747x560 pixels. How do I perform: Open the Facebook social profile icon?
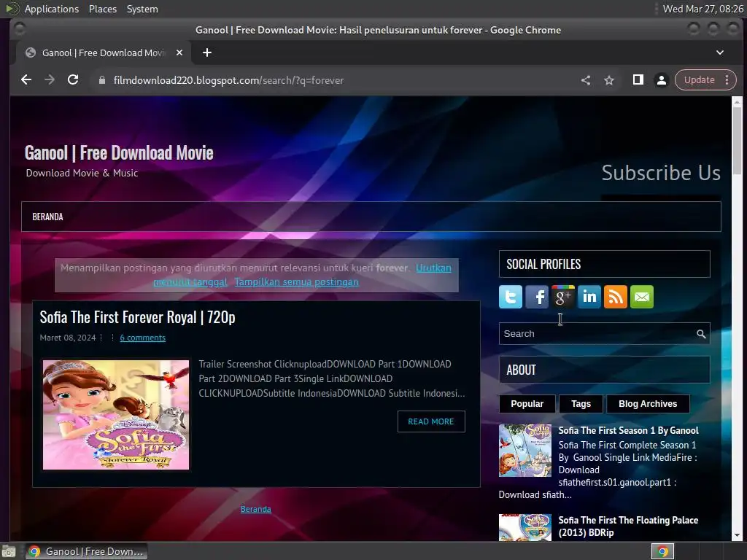pos(536,297)
